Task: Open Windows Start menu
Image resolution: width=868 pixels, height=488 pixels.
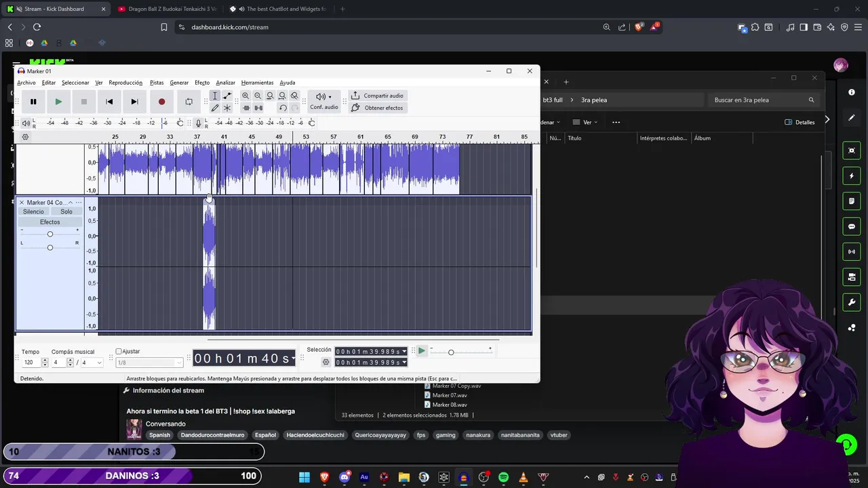Action: point(304,477)
